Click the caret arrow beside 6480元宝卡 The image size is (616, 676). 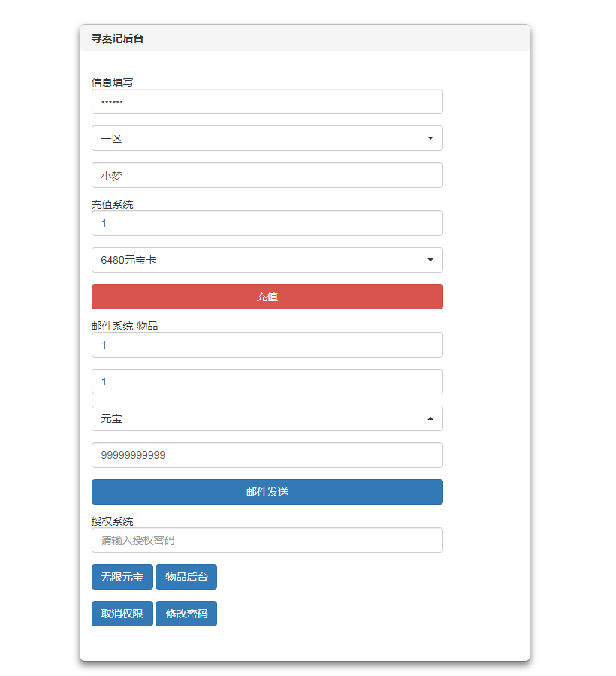click(x=430, y=260)
